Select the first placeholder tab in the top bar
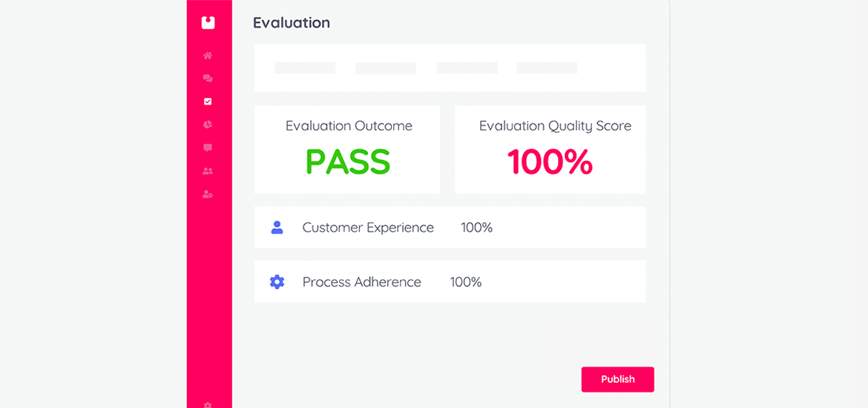This screenshot has height=408, width=868. (x=305, y=68)
